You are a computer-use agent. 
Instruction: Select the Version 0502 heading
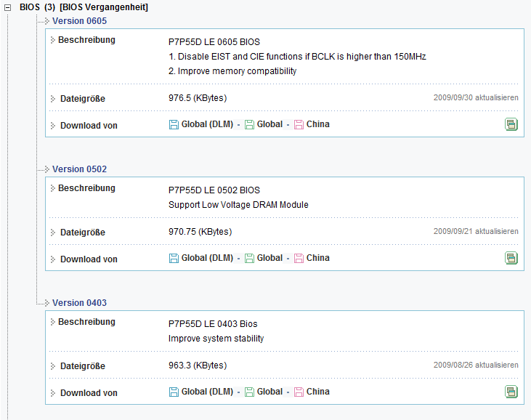pyautogui.click(x=79, y=169)
